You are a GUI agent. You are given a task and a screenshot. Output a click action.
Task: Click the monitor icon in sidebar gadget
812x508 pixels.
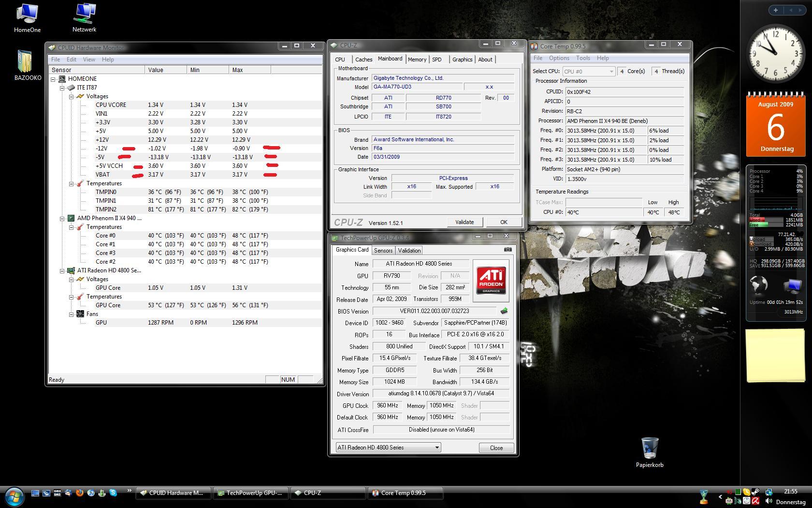pyautogui.click(x=793, y=286)
